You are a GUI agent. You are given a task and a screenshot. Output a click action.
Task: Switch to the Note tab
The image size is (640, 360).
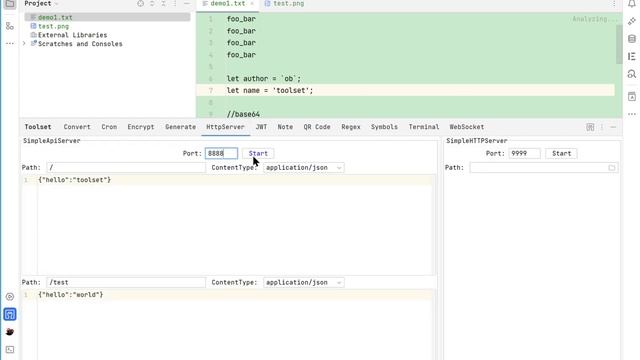[x=285, y=127]
